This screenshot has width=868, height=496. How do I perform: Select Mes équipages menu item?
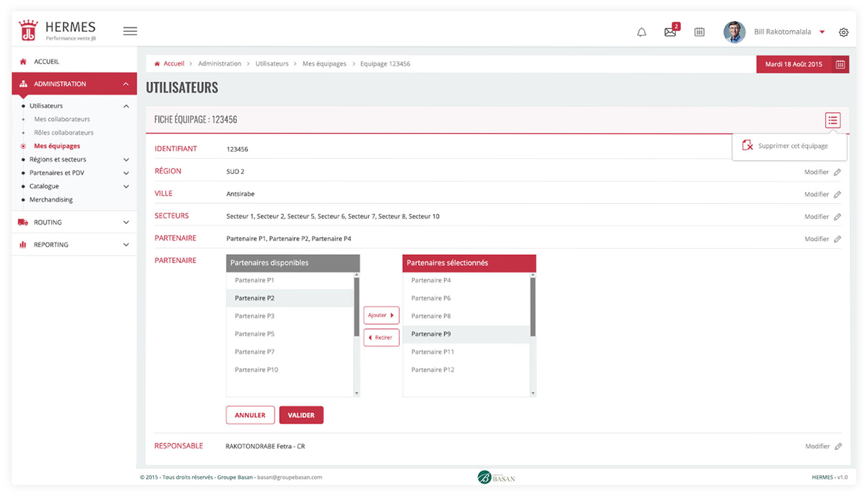click(x=57, y=146)
